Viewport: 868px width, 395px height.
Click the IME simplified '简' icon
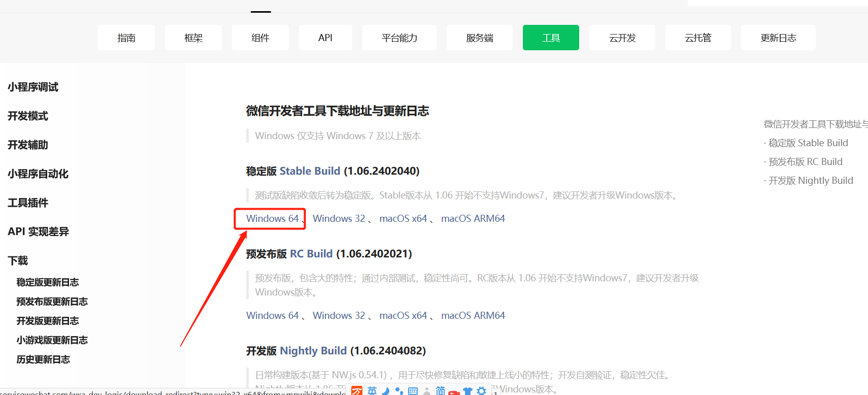point(441,391)
